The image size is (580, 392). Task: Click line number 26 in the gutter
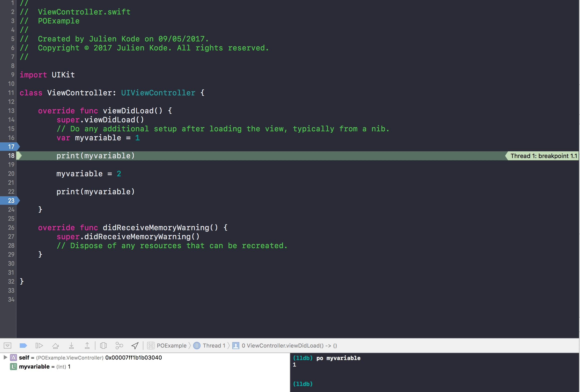click(11, 227)
